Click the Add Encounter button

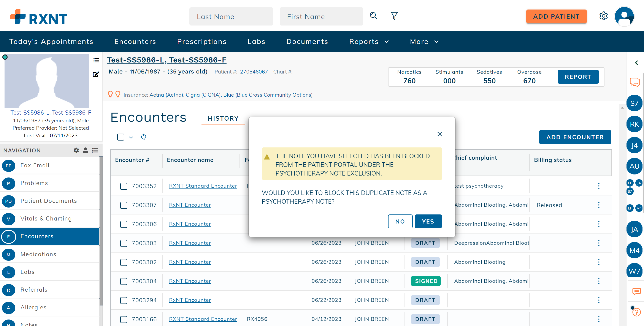click(575, 137)
